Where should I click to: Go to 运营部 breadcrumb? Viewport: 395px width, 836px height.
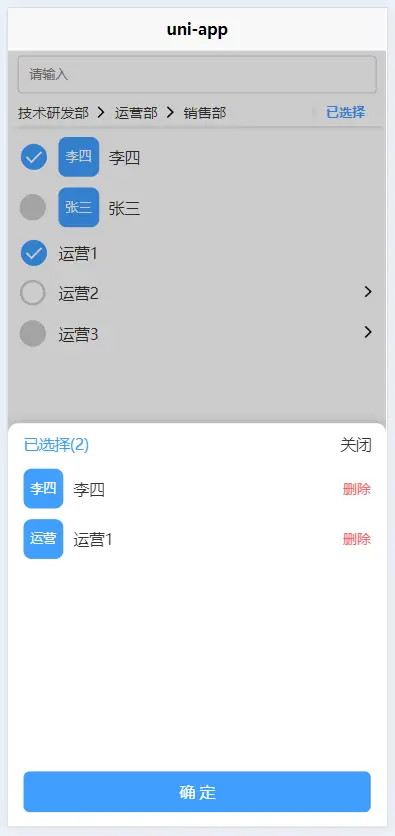[136, 113]
